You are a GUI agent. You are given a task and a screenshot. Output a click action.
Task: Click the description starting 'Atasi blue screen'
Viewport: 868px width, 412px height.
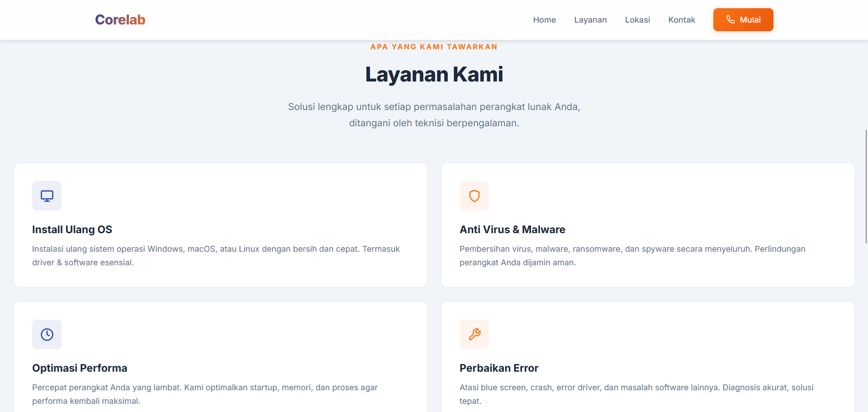(x=636, y=394)
